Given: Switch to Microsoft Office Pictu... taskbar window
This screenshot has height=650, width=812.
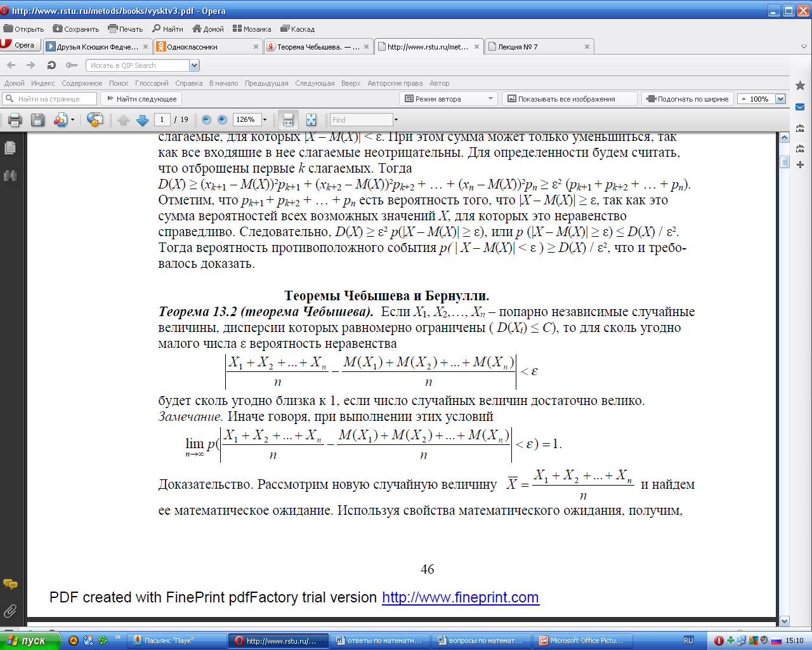Looking at the screenshot, I should pos(583,640).
